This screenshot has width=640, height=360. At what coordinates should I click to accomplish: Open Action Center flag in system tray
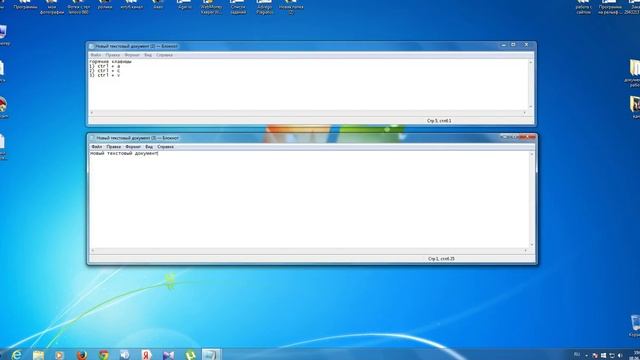[595, 356]
